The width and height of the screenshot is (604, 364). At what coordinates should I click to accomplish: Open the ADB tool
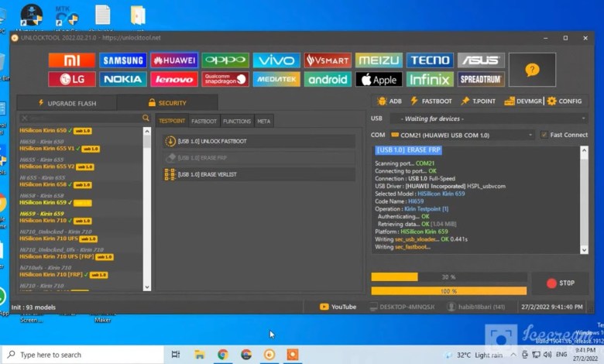click(390, 101)
